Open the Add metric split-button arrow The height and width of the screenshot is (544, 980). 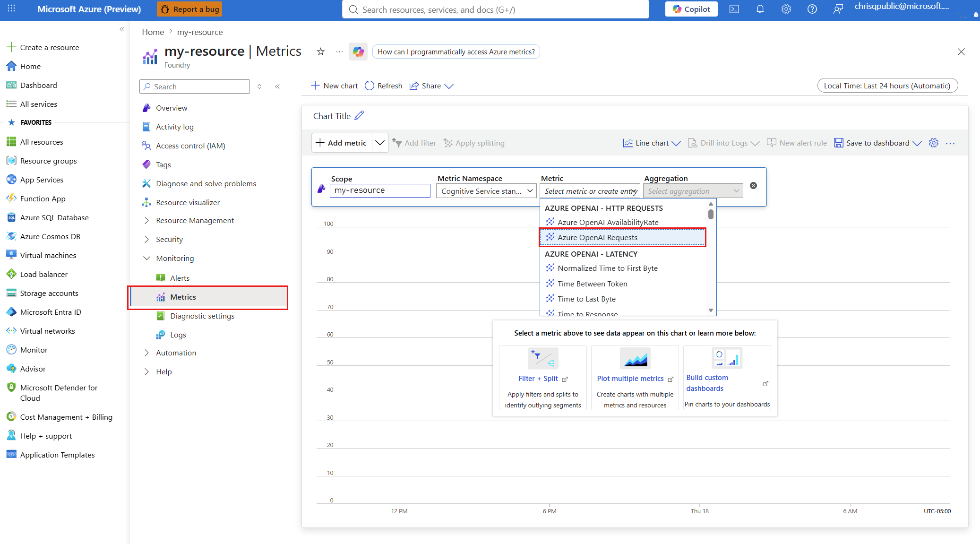coord(380,143)
